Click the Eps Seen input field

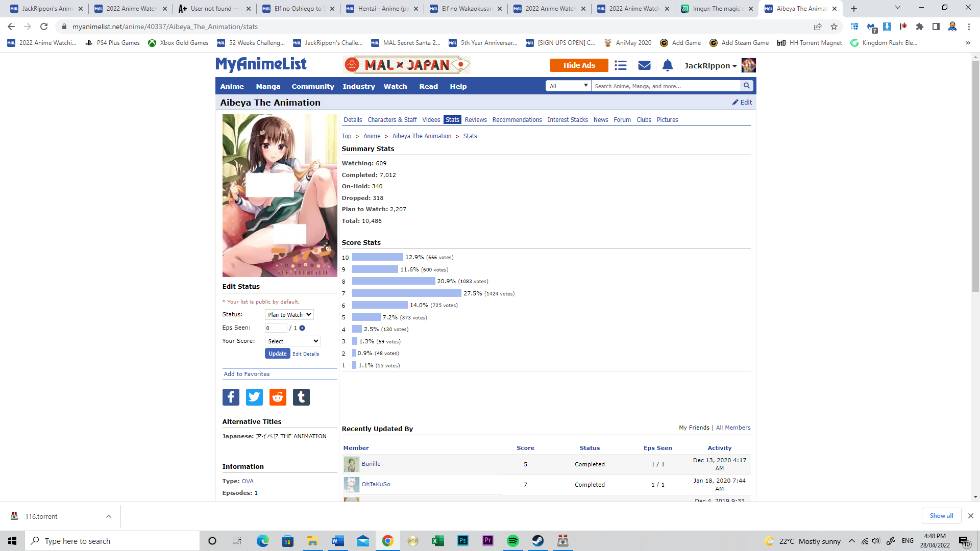coord(276,328)
